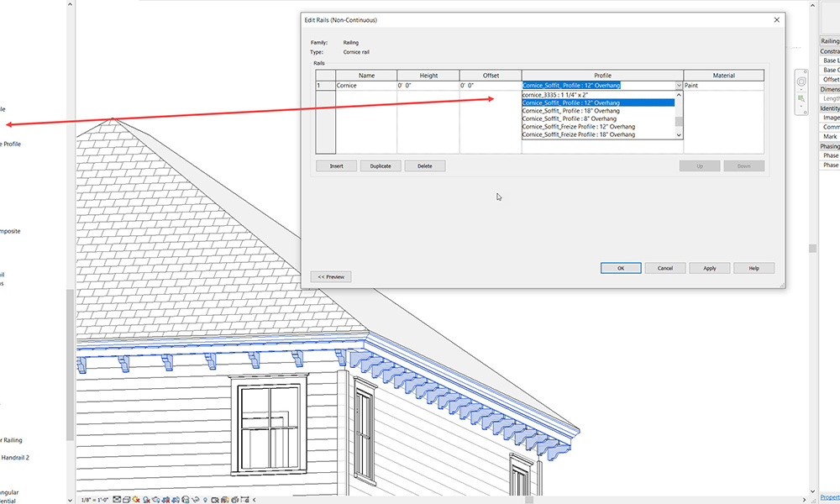Open the view scale 1/8" = 1'-0" selector
The width and height of the screenshot is (840, 504).
[95, 500]
